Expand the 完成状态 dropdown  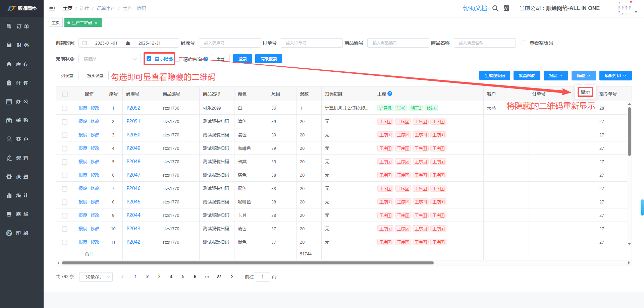tap(110, 59)
